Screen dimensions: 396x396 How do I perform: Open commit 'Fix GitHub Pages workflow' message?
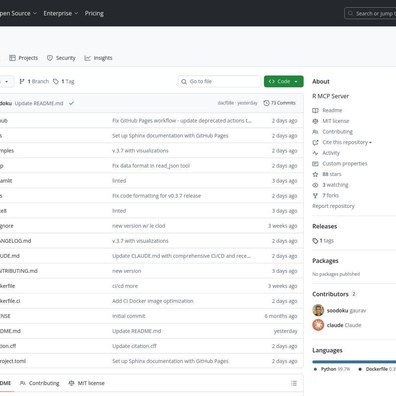(182, 121)
